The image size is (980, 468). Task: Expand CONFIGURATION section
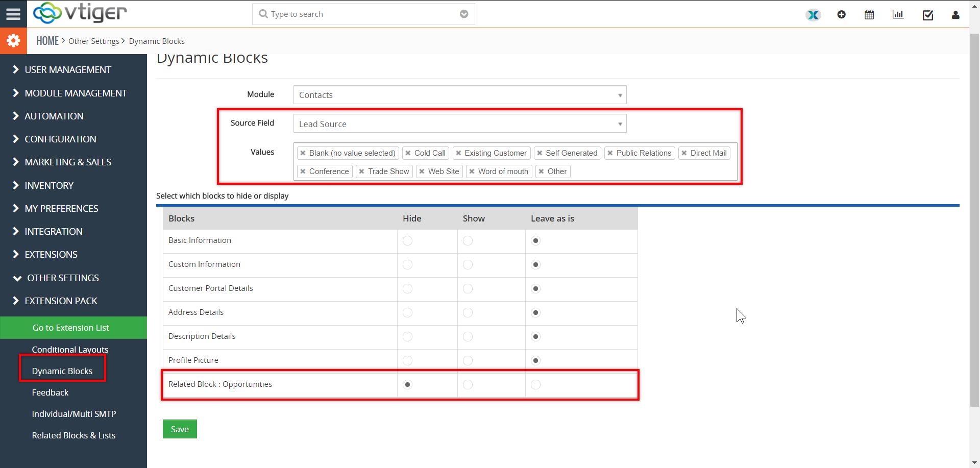(55, 139)
